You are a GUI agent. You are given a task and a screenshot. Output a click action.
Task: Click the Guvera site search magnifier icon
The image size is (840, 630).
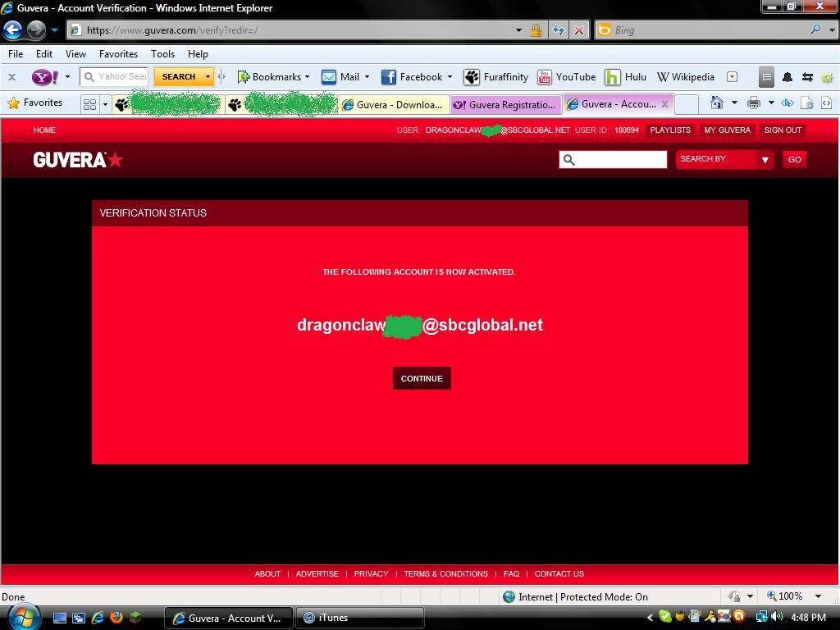tap(569, 160)
